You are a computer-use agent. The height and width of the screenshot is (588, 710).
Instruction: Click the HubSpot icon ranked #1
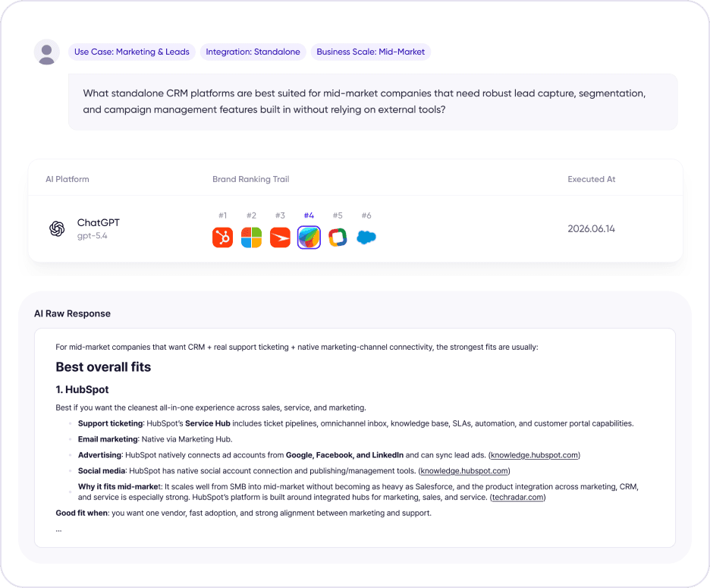pos(222,237)
